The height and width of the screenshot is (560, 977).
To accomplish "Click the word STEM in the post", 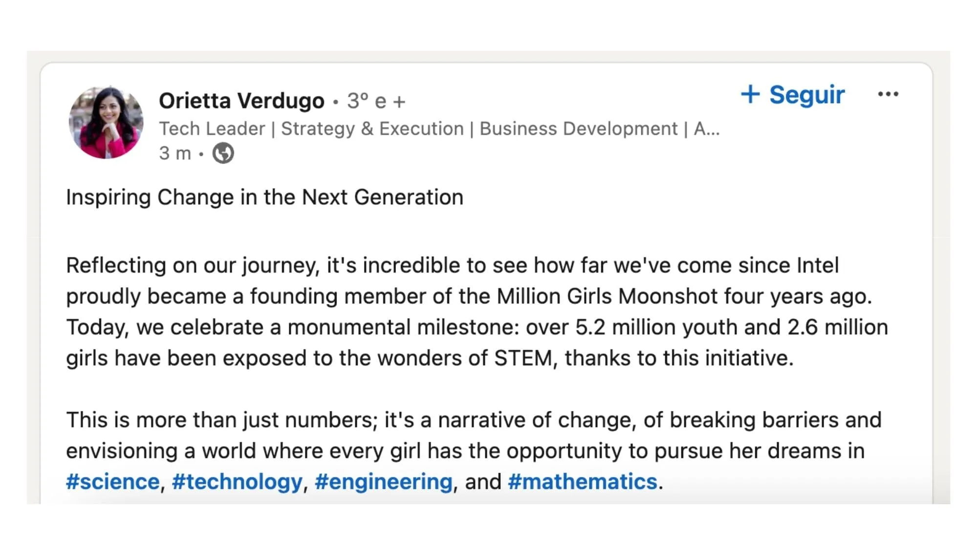I will pos(523,358).
